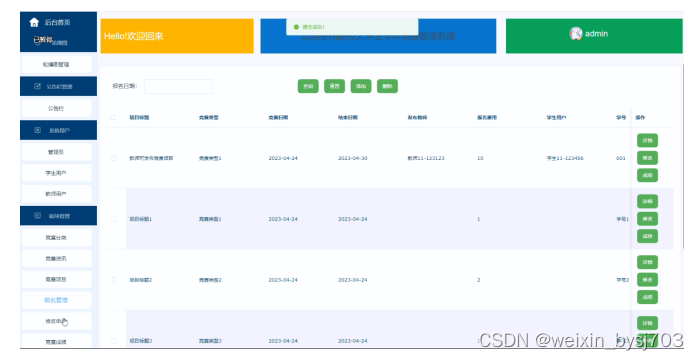Viewport: 699px width, 360px height.
Task: Tick the checkbox for the 项目标题1 row
Action: point(114,219)
